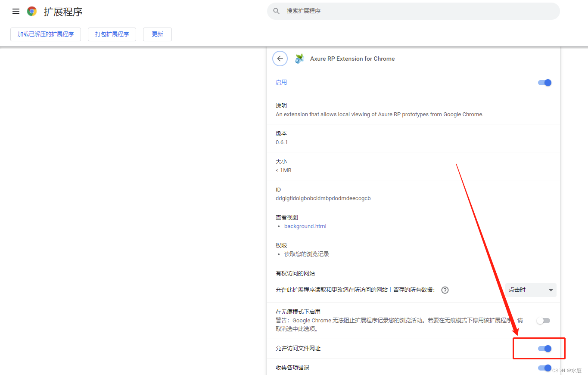
Task: Go back with the arrow button
Action: pos(280,59)
